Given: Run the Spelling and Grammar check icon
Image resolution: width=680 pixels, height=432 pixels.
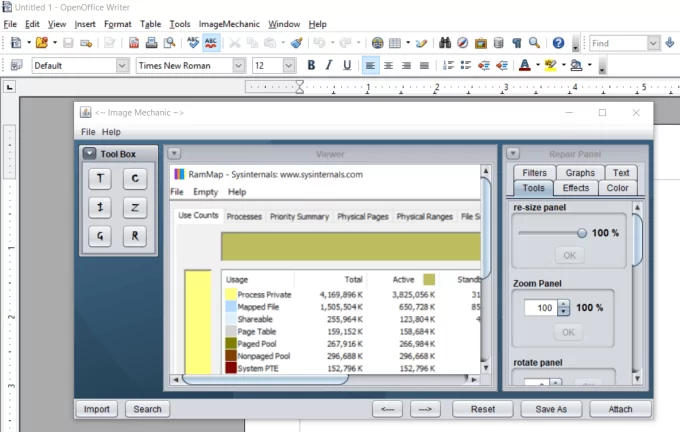Looking at the screenshot, I should 193,43.
